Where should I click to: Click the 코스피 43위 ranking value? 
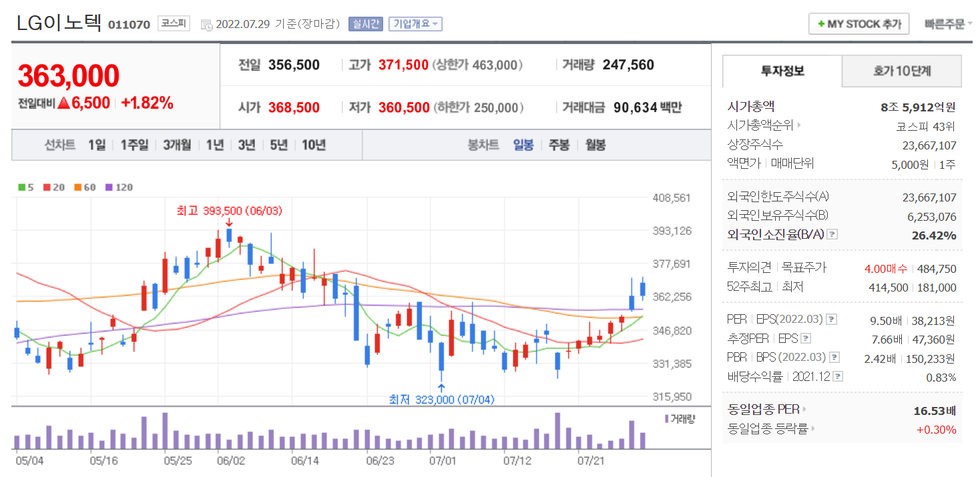926,126
